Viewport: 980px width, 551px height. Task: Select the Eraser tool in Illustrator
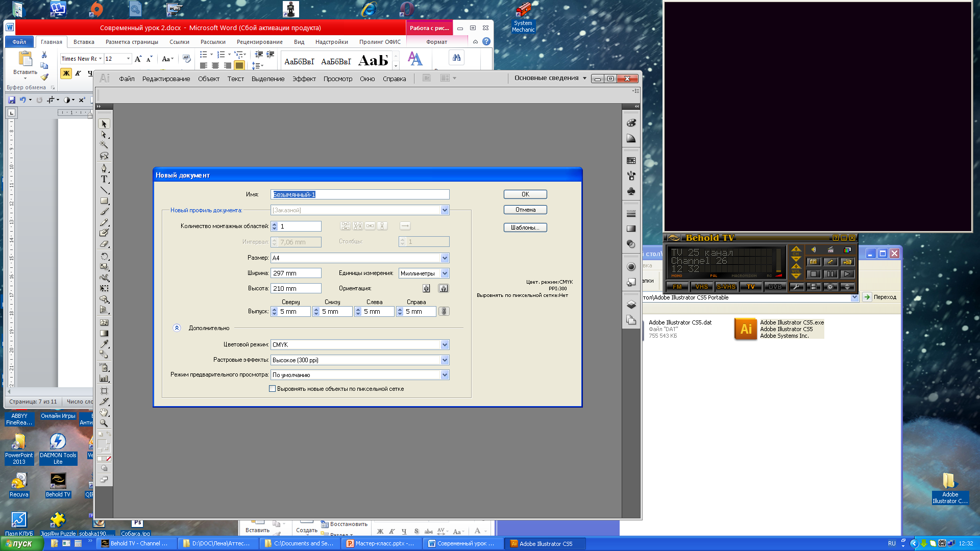point(104,244)
